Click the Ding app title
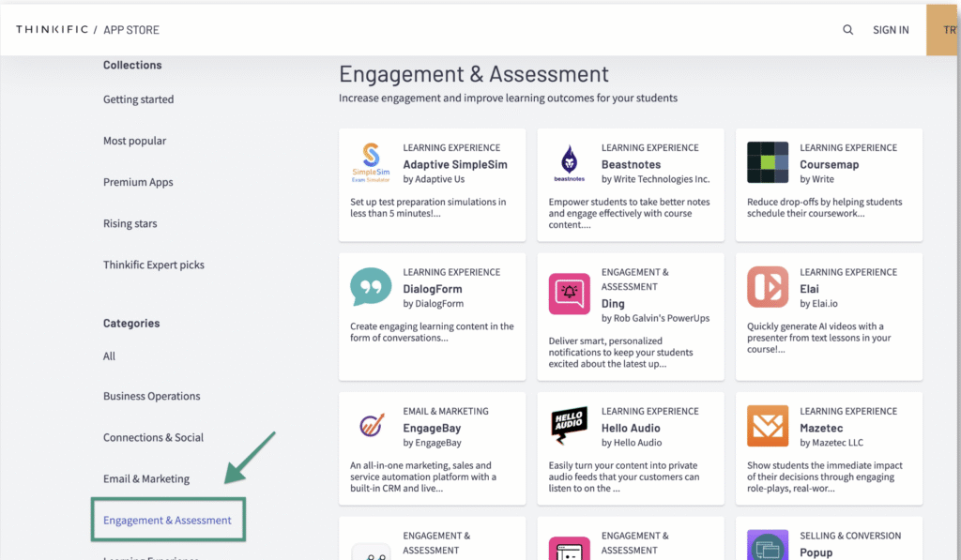 point(613,303)
